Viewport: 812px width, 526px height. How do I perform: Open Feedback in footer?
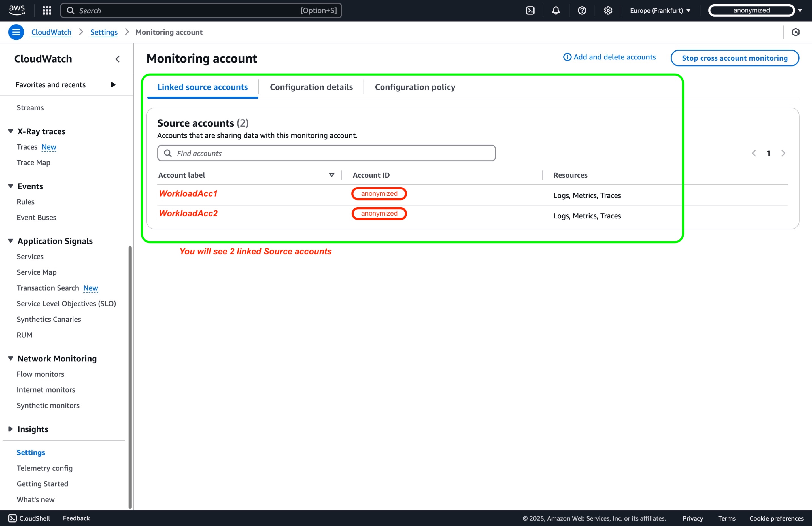(76, 518)
